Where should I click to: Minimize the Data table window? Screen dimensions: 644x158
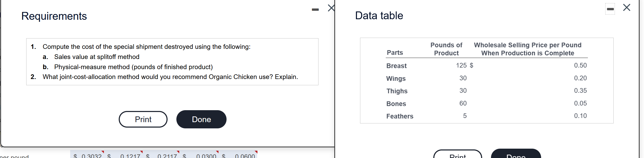point(610,9)
